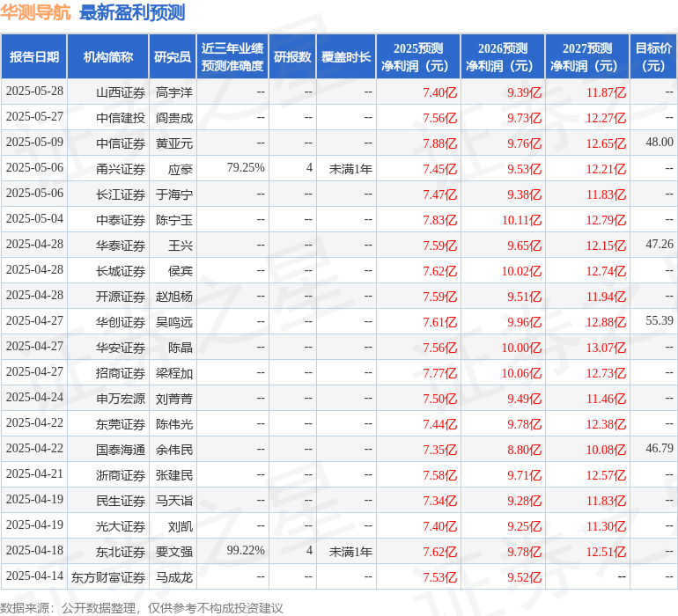678x616 pixels.
Task: Select the 覆盖时长 column header
Action: pos(346,57)
